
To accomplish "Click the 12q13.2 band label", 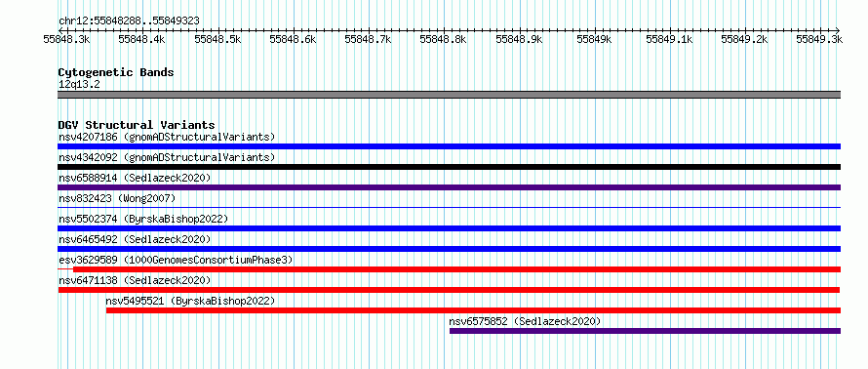I will pos(79,84).
